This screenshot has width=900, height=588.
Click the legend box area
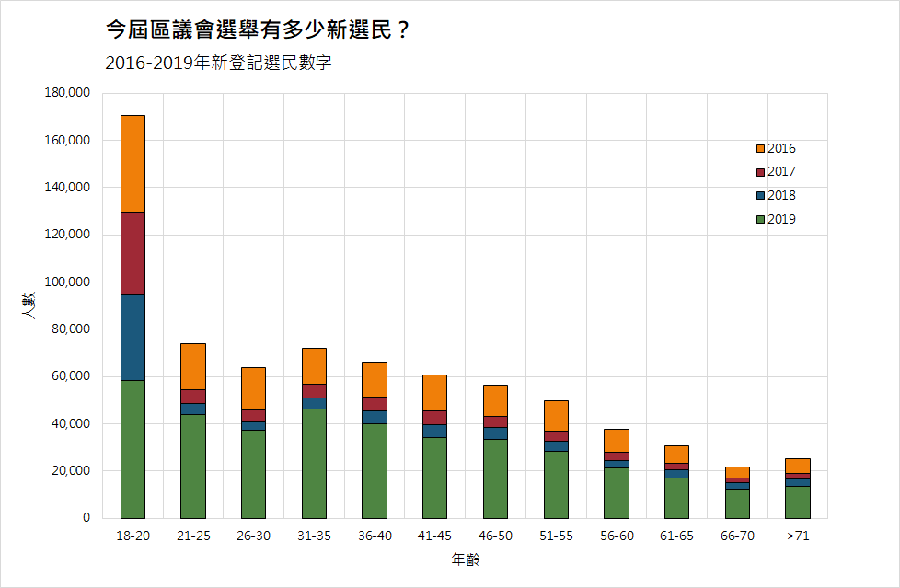click(778, 184)
